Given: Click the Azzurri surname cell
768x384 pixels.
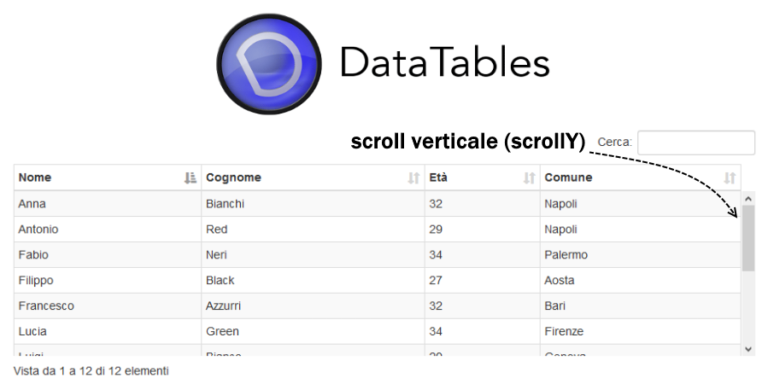Looking at the screenshot, I should click(x=313, y=306).
